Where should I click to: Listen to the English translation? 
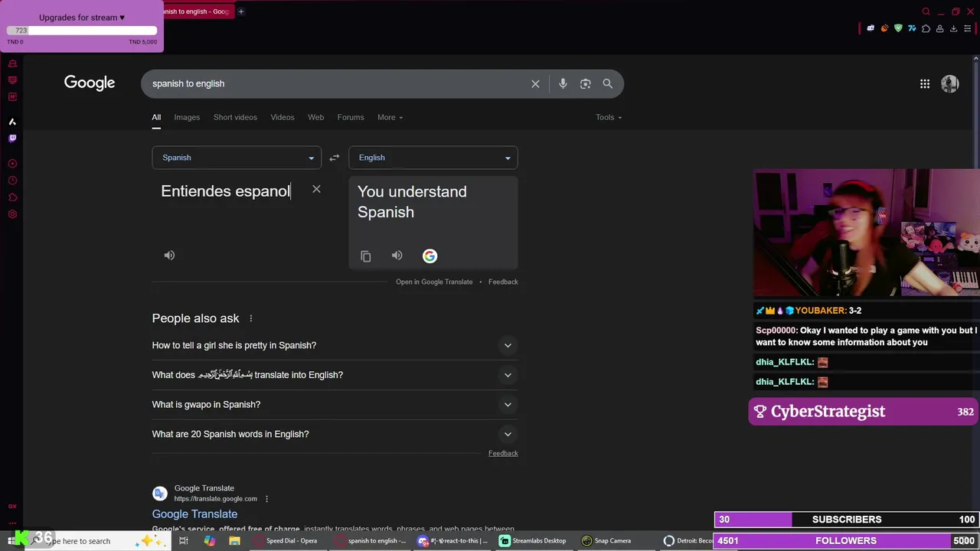[x=397, y=256]
